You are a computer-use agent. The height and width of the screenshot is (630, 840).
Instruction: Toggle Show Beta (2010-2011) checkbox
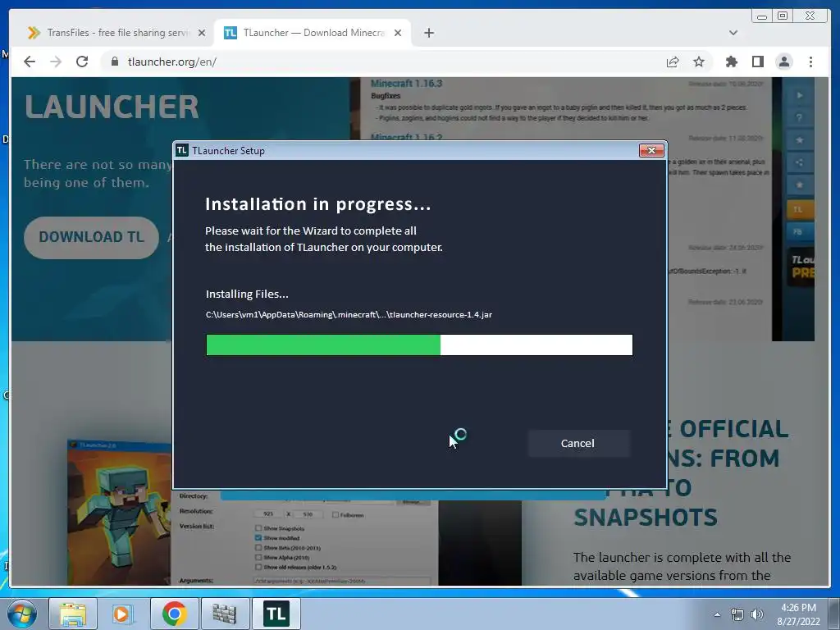click(258, 547)
